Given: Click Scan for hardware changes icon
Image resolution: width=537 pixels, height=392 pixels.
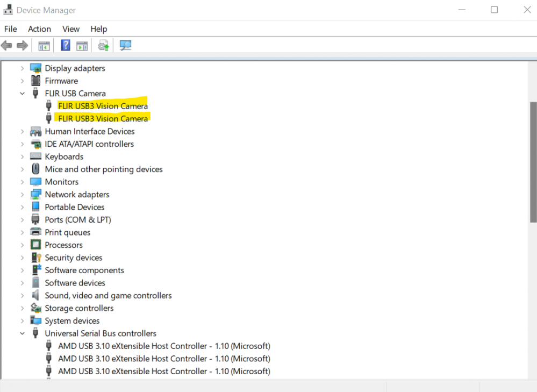Looking at the screenshot, I should coord(126,46).
